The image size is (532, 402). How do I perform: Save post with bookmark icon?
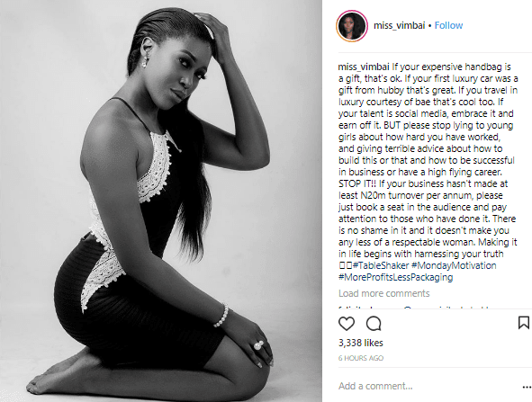524,323
